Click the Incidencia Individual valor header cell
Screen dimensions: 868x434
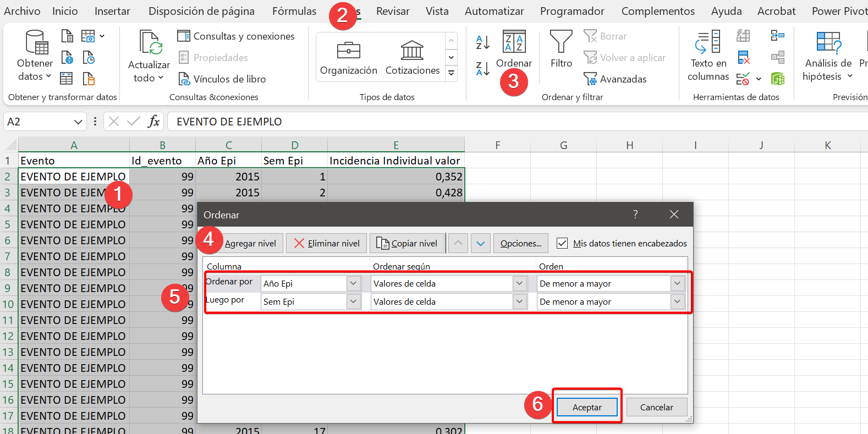tap(395, 161)
